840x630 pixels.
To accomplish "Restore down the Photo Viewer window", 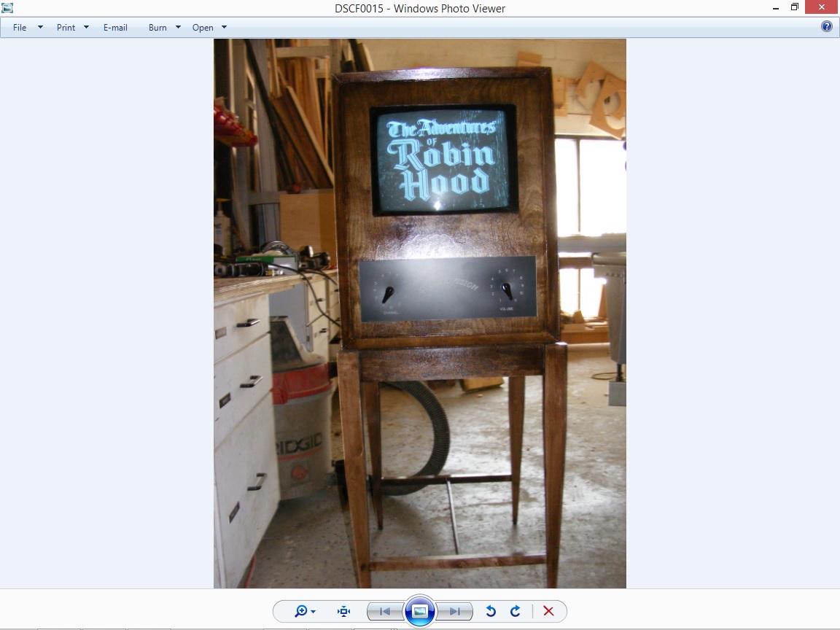I will point(795,7).
